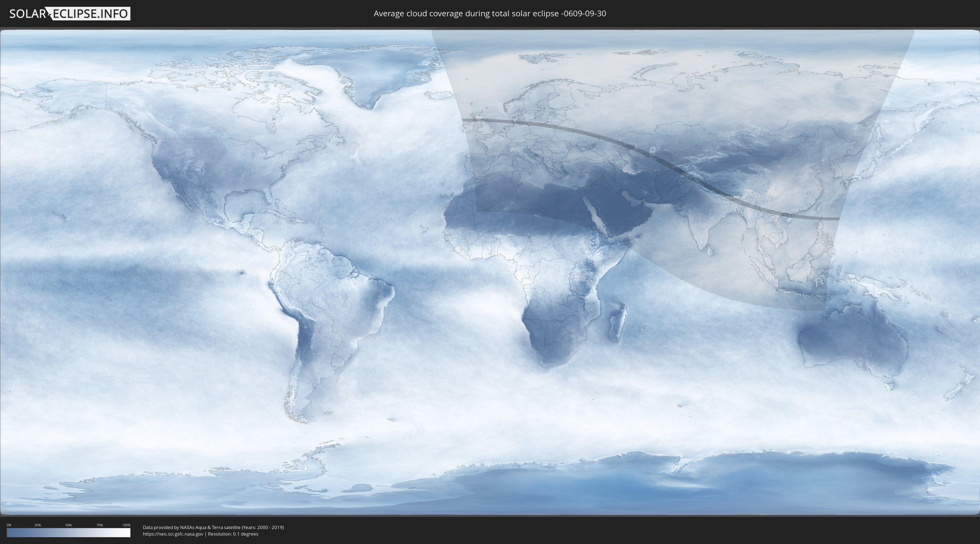Click the NASA Aqua & Terra data credit
The width and height of the screenshot is (980, 544).
pos(213,527)
